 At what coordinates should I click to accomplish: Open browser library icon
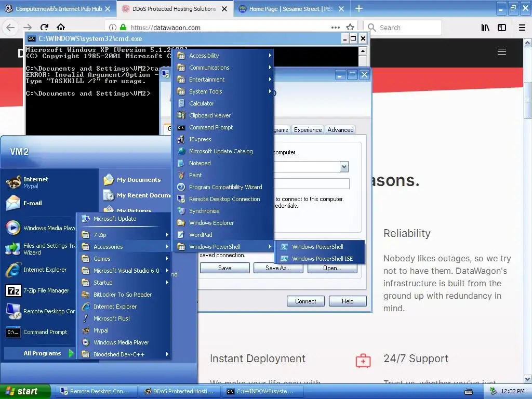[x=485, y=28]
